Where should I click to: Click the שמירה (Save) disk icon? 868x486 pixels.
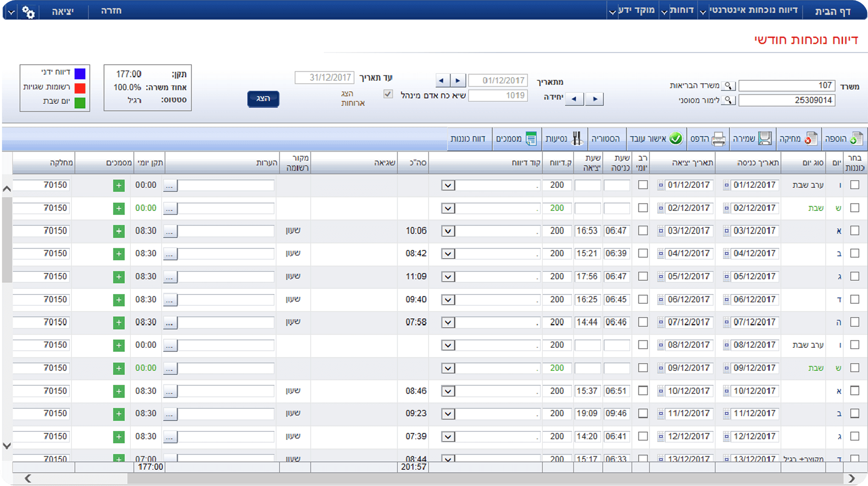[765, 139]
